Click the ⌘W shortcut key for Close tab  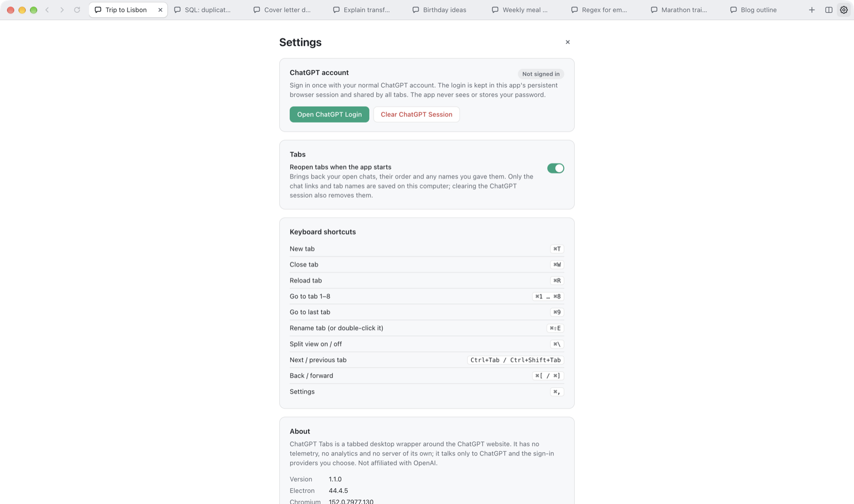click(557, 265)
